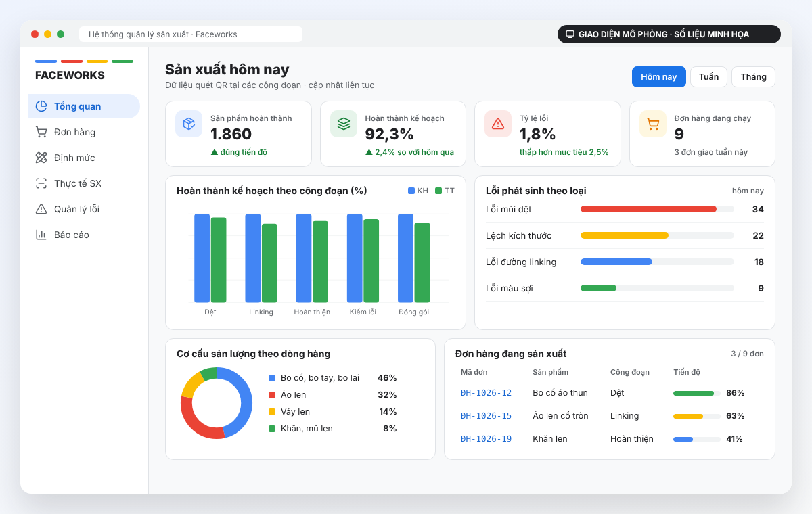
Task: Click the Lỗi mũi dệt red bar
Action: coord(648,209)
